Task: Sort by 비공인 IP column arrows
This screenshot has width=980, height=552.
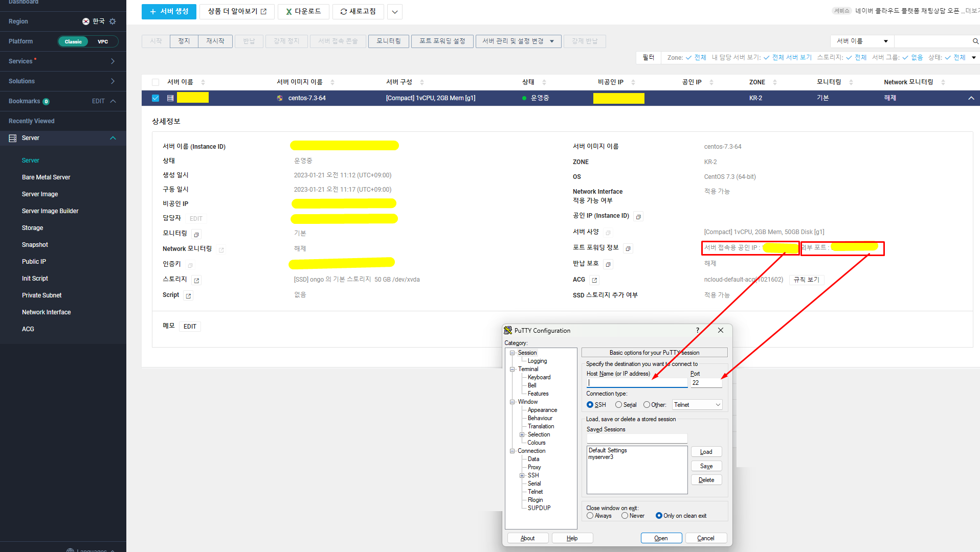Action: 633,82
